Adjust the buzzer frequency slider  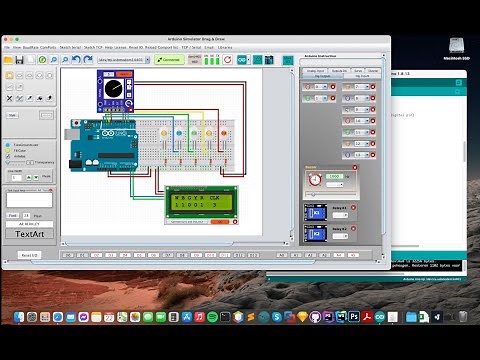331,195
